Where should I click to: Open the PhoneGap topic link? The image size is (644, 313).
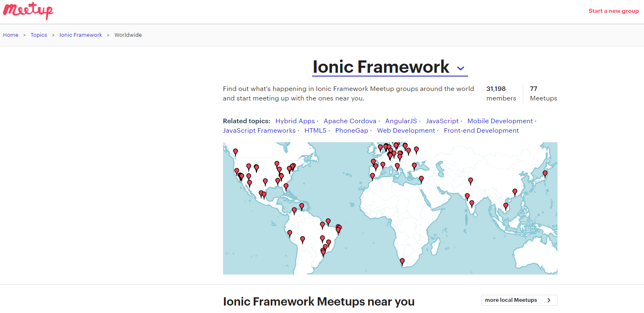[x=351, y=131]
